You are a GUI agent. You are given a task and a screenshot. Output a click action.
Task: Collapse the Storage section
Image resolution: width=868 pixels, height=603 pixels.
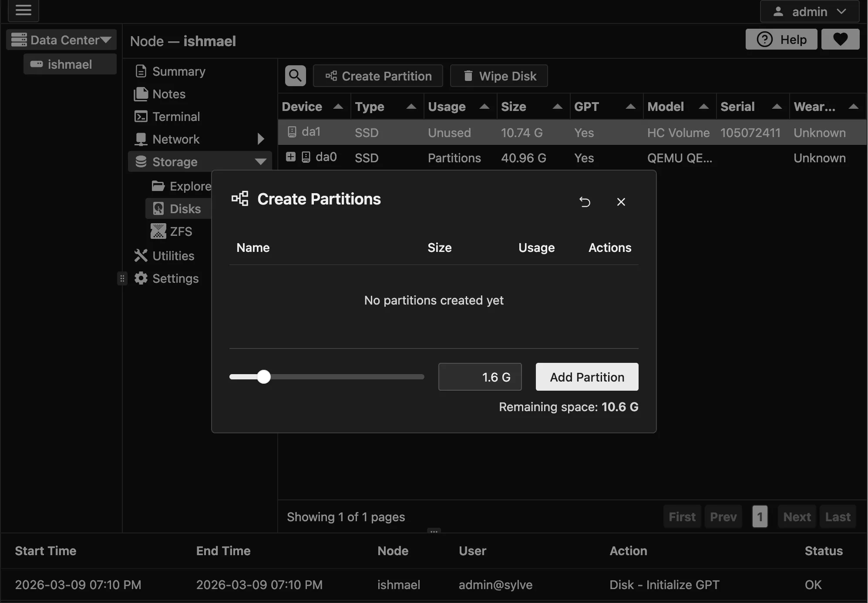[260, 162]
